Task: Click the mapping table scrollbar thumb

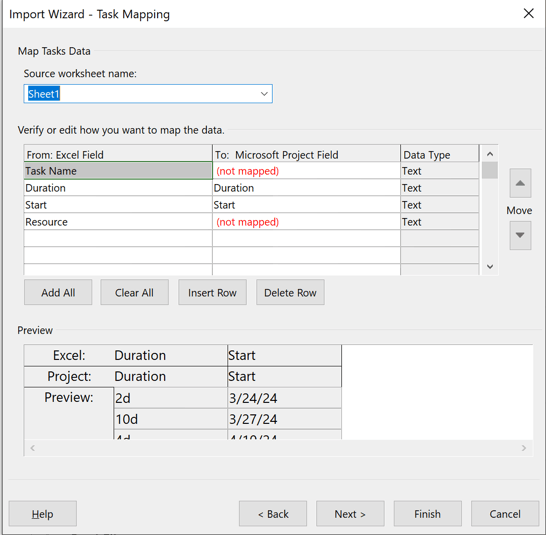Action: [x=490, y=170]
